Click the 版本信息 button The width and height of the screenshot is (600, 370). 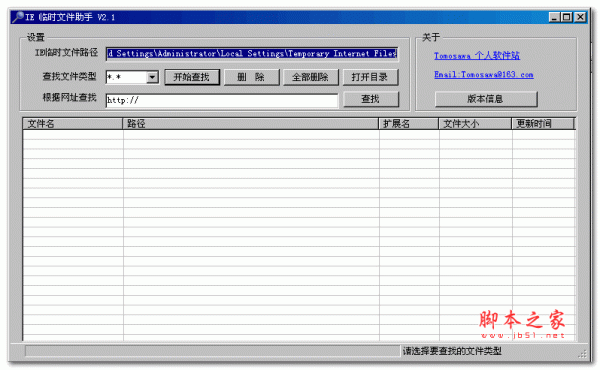point(486,99)
